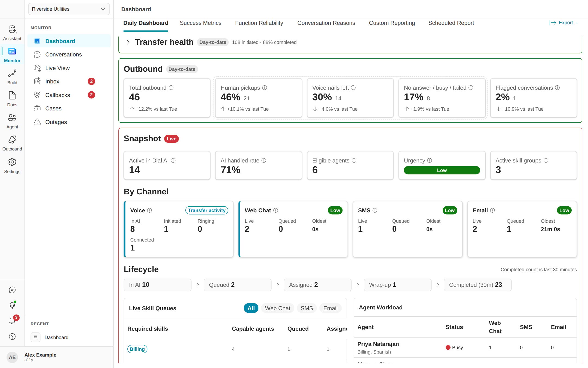Click the Transfer activity button
Screen dimensions: 588x368
207,210
